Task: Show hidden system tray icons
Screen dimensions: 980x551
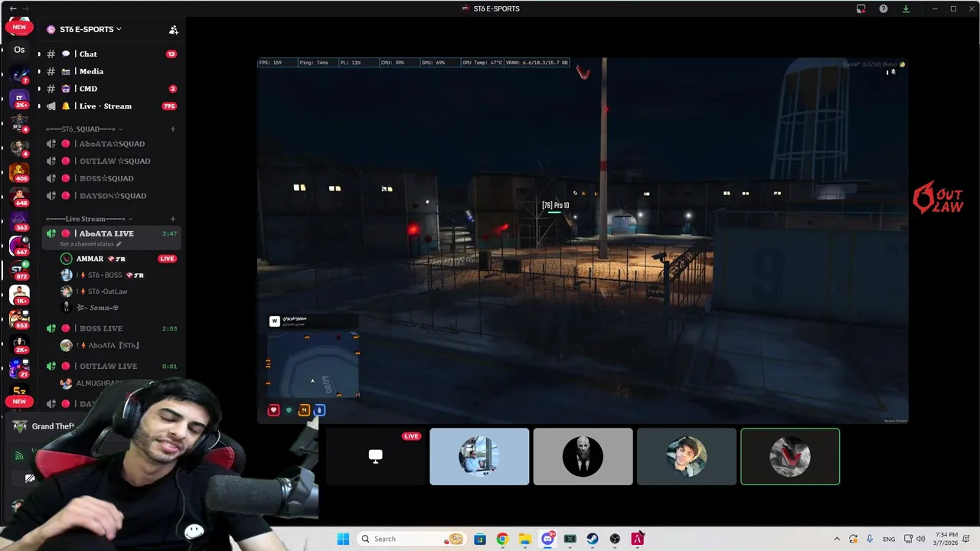Action: 836,539
